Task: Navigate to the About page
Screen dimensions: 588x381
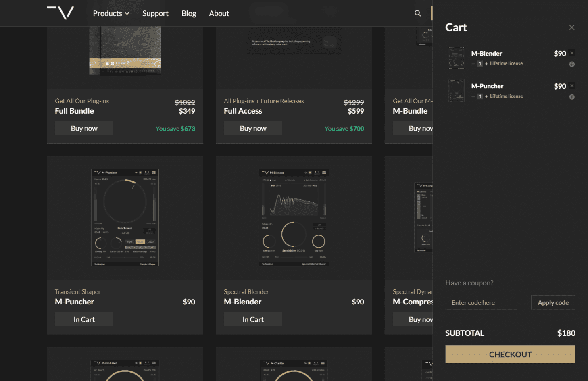Action: [219, 13]
